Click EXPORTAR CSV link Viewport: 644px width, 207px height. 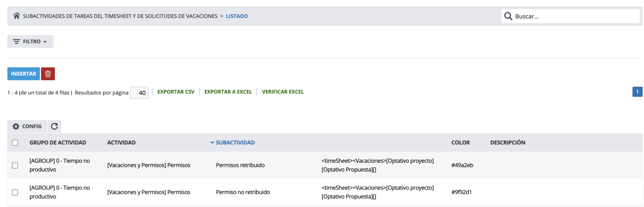coord(176,92)
